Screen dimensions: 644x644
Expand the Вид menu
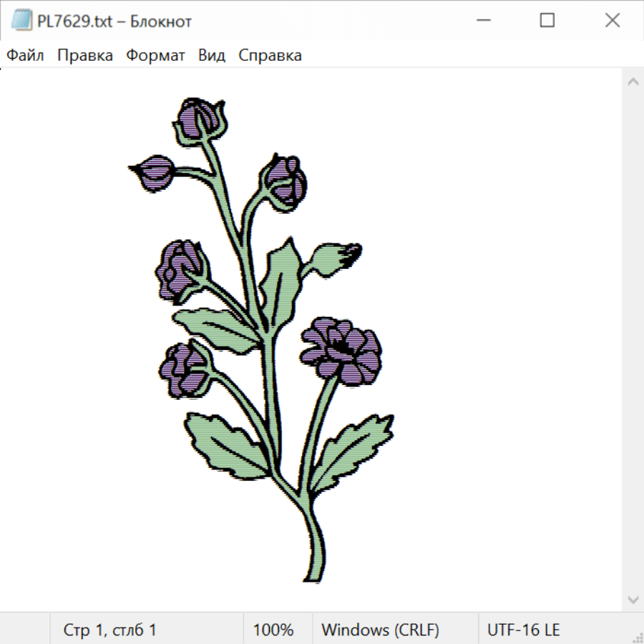[212, 56]
